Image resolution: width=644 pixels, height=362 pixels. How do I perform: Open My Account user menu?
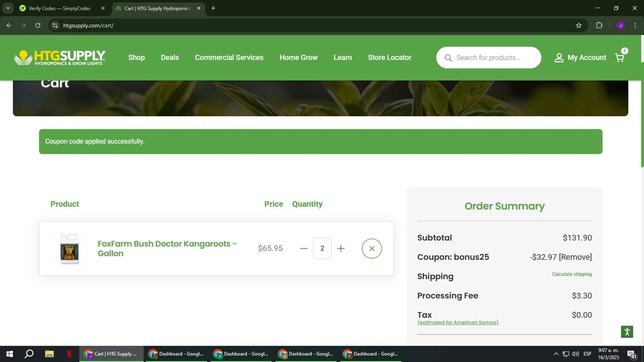[x=580, y=57]
